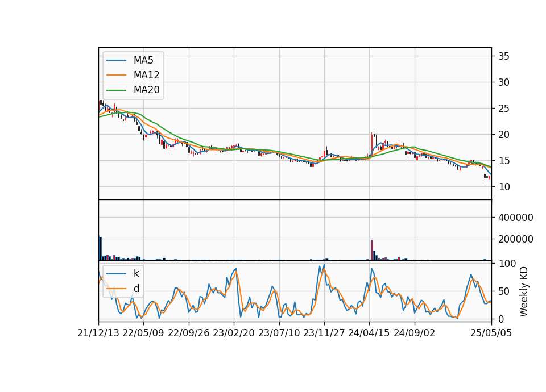Viewport: 546px width, 392px height.
Task: Click the MA12 legend label
Action: click(x=146, y=75)
